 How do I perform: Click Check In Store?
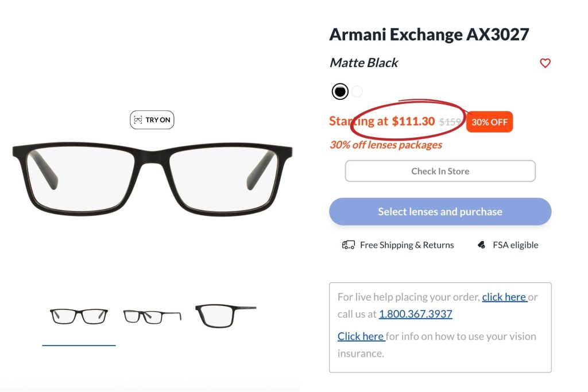pyautogui.click(x=440, y=170)
